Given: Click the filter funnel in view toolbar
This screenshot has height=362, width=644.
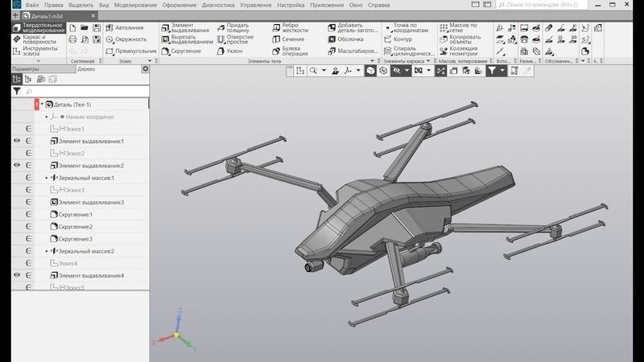Looking at the screenshot, I should coord(491,71).
